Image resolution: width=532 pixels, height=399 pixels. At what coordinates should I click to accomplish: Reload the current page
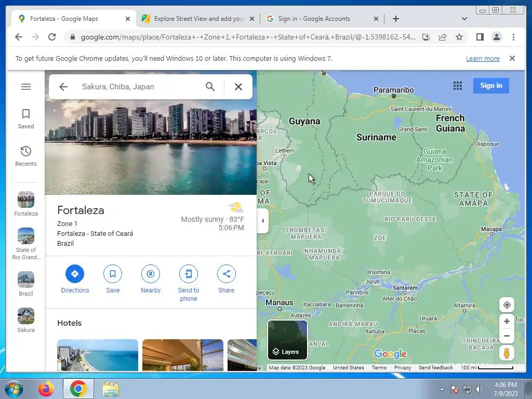[x=52, y=37]
